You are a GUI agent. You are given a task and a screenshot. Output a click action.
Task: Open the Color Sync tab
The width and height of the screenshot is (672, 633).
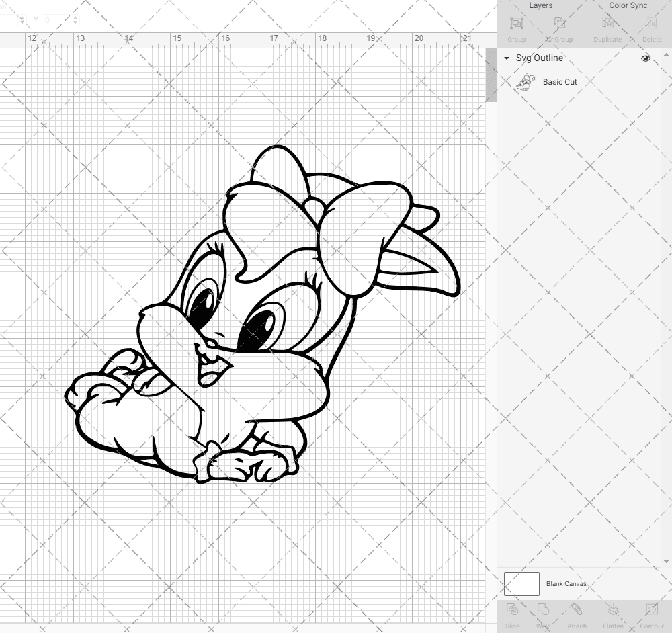coord(628,5)
